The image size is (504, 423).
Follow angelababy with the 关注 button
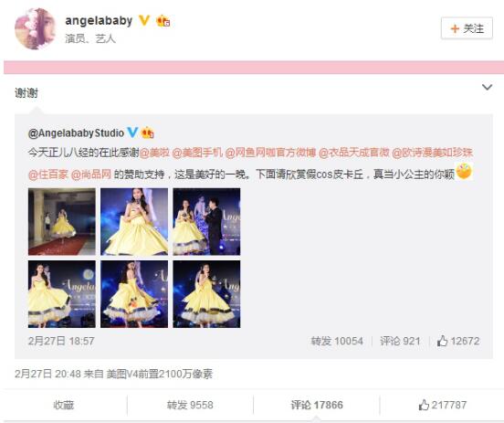(x=467, y=28)
